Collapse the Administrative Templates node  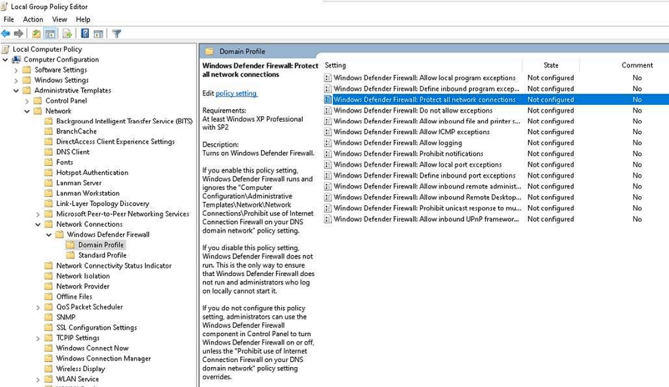click(x=16, y=90)
